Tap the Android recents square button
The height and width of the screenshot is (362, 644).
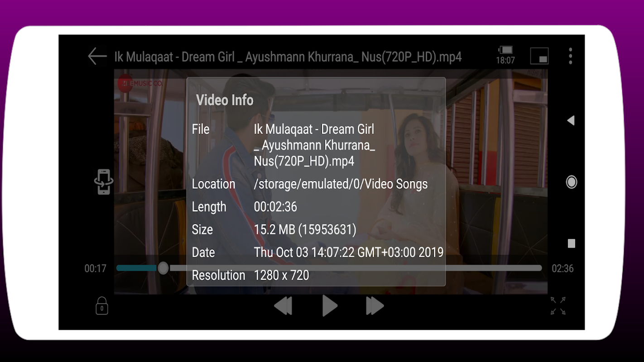(572, 243)
